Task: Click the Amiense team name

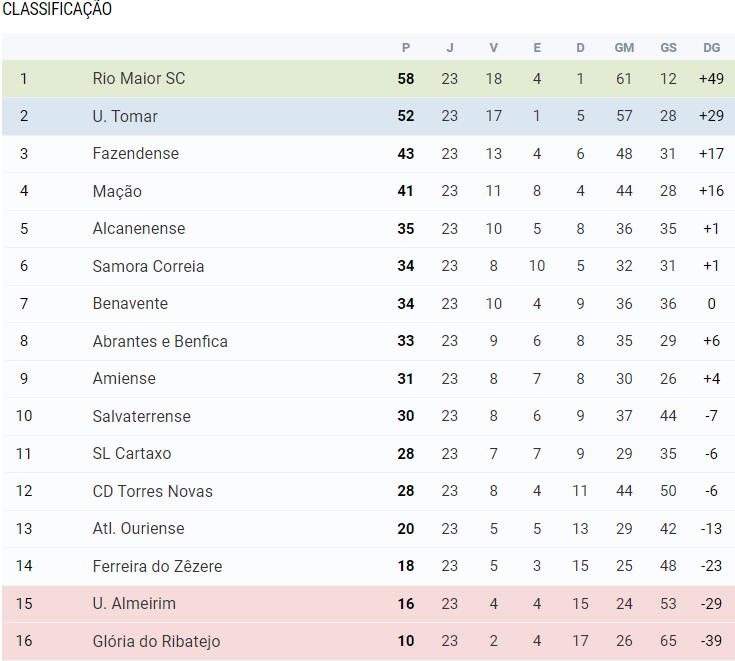Action: (x=124, y=379)
